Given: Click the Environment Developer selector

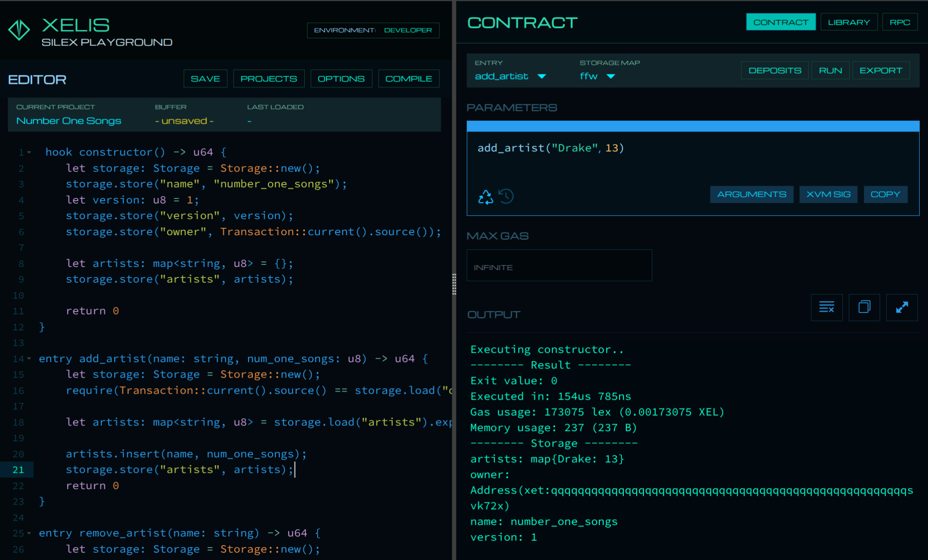Looking at the screenshot, I should click(x=373, y=30).
